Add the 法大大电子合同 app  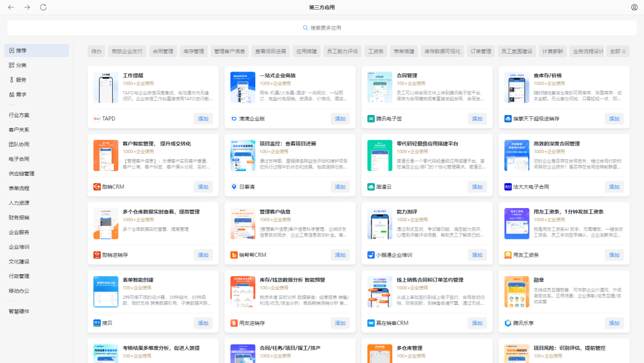point(614,187)
